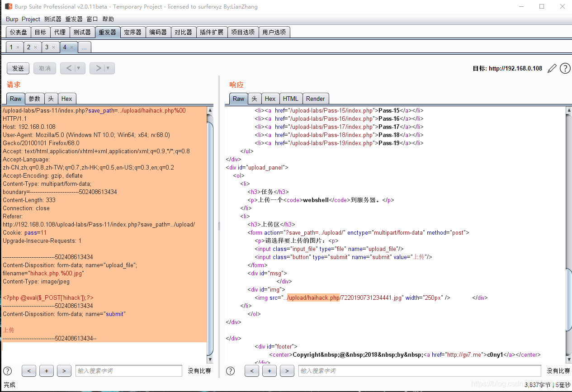
Task: Open the Burp menu
Action: tap(12, 19)
